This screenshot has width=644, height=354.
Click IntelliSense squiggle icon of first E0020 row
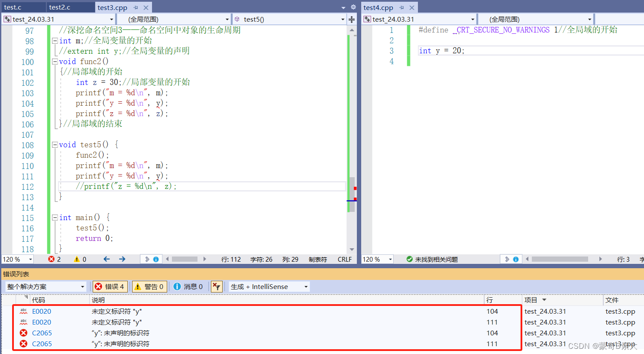click(x=23, y=311)
